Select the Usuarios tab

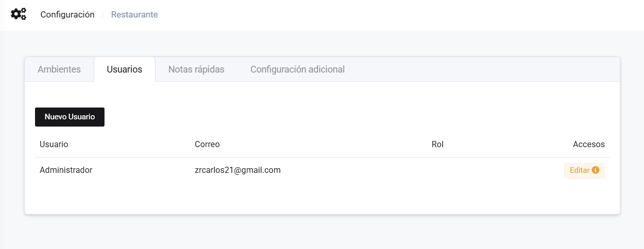pyautogui.click(x=125, y=69)
